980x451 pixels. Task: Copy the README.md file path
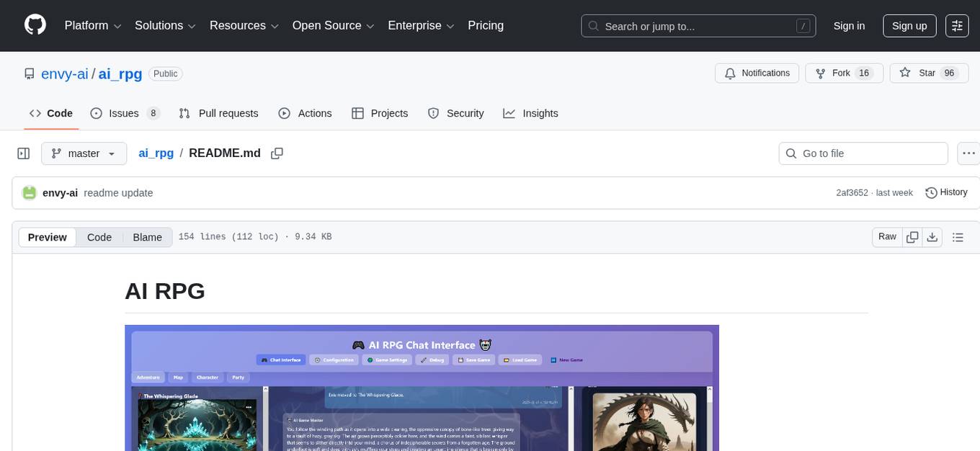click(277, 153)
